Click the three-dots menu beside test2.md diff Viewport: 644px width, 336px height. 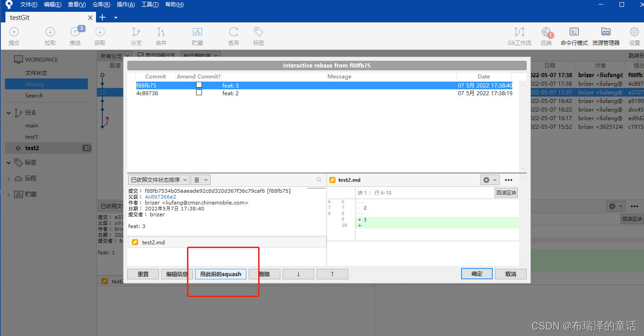(509, 180)
